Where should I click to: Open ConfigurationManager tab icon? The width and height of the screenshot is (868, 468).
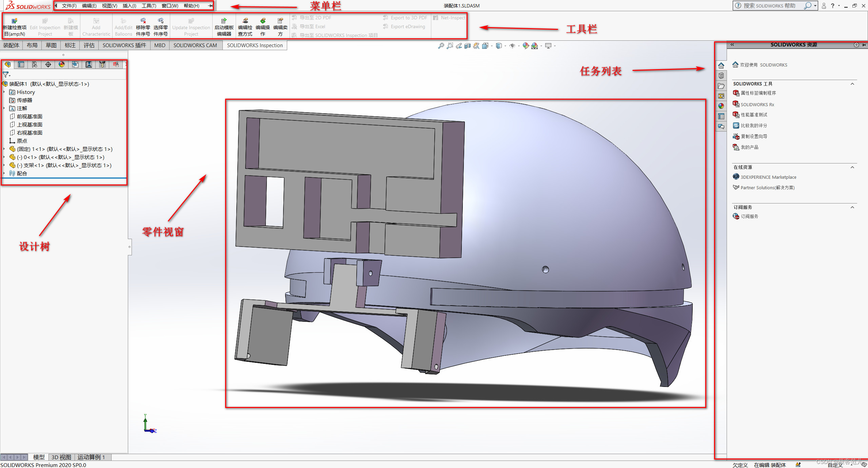[x=35, y=64]
